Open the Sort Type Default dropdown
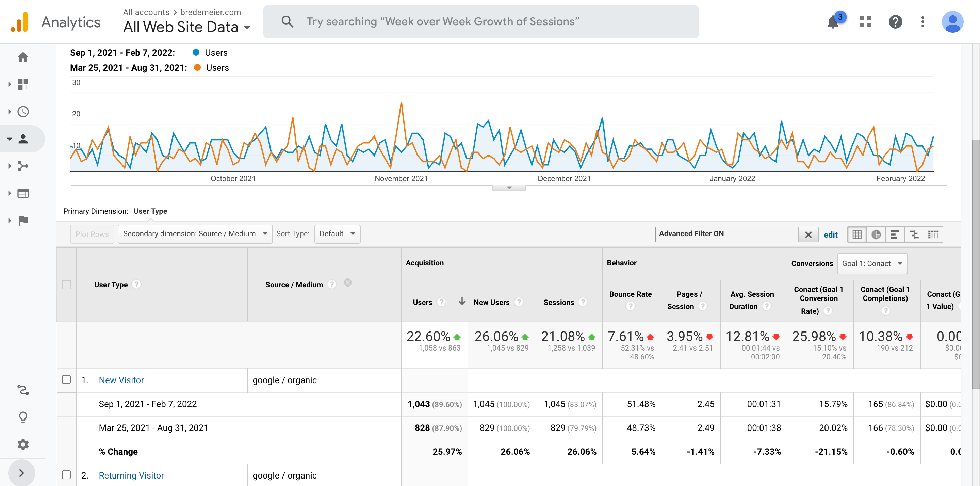 (337, 234)
